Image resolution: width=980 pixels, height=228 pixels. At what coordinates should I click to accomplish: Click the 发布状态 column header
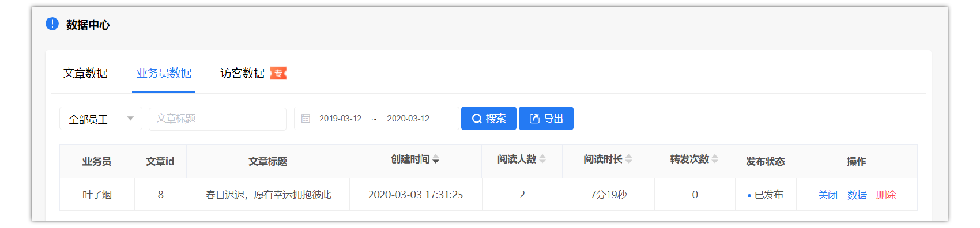click(766, 161)
